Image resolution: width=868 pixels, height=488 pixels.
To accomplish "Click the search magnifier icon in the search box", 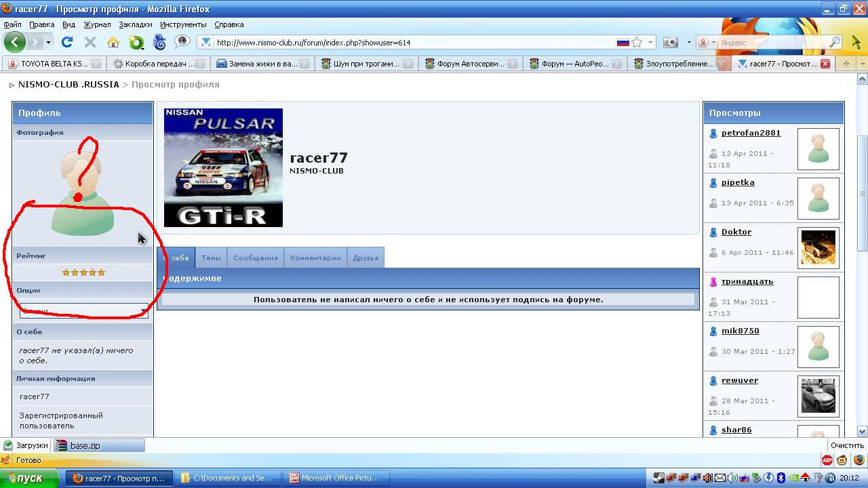I will click(835, 42).
